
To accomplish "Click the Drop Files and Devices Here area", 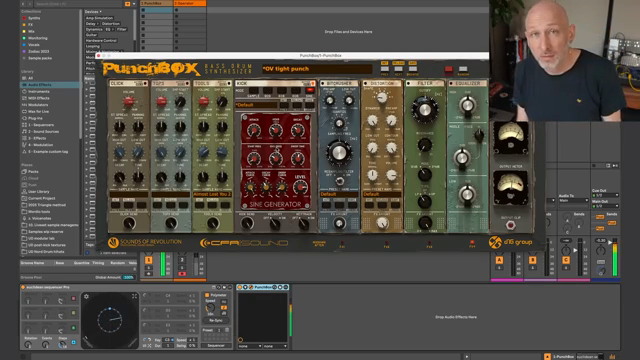I will [x=348, y=31].
